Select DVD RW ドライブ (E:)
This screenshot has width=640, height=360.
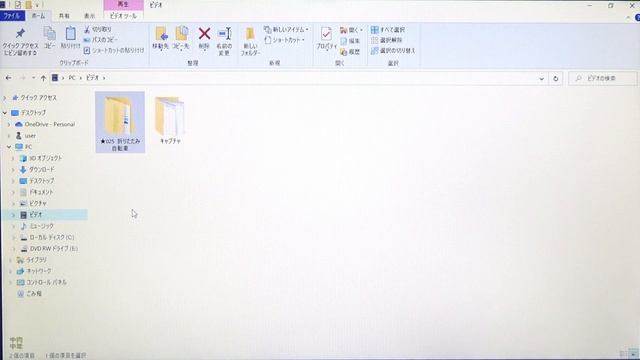[x=49, y=249]
